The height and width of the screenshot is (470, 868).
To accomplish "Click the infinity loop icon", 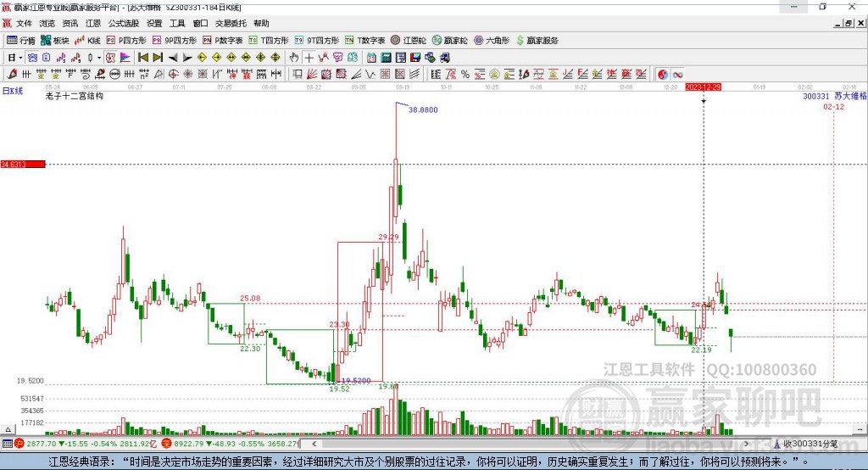I will (677, 75).
